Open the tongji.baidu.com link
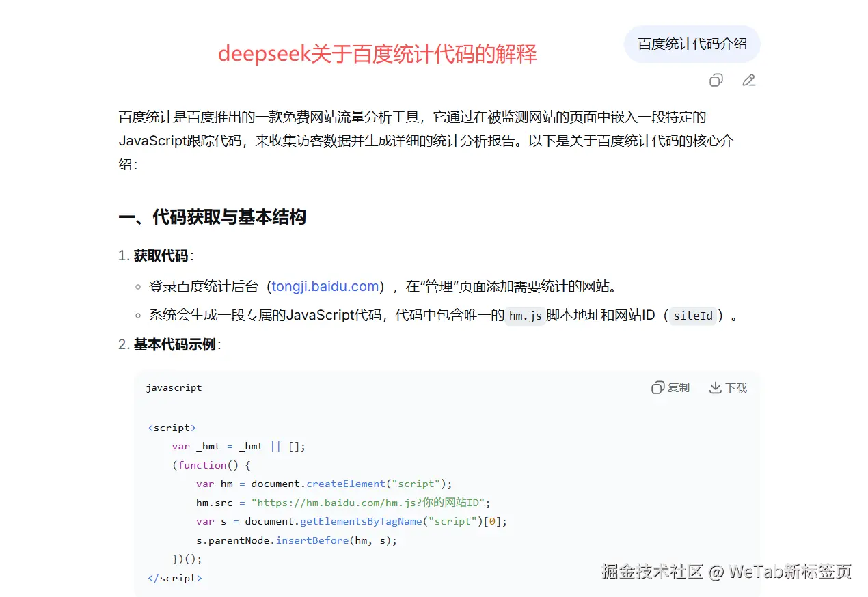This screenshot has height=597, width=868. pos(325,286)
